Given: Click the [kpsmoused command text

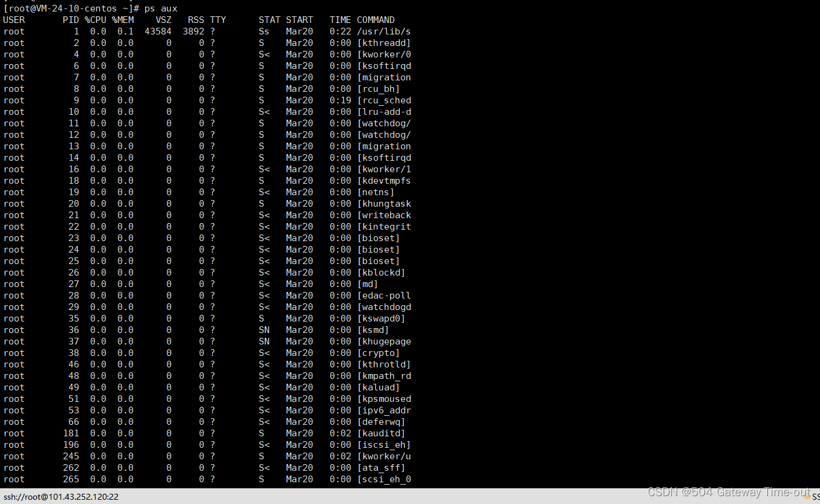Looking at the screenshot, I should (384, 399).
